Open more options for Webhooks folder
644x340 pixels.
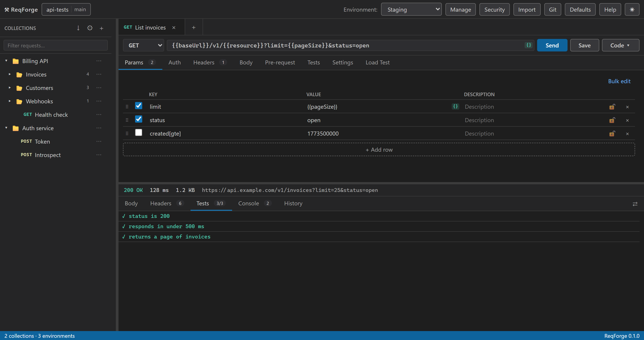99,101
